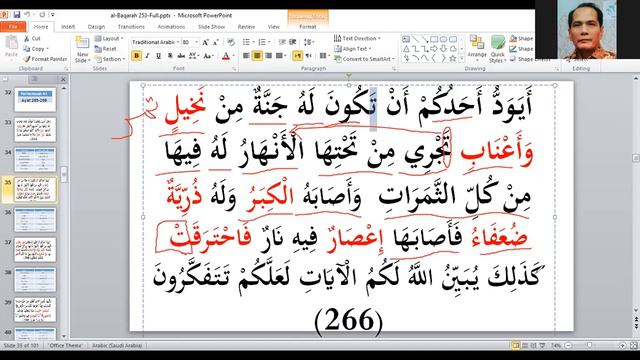Toggle Strikethrough formatting

click(181, 56)
